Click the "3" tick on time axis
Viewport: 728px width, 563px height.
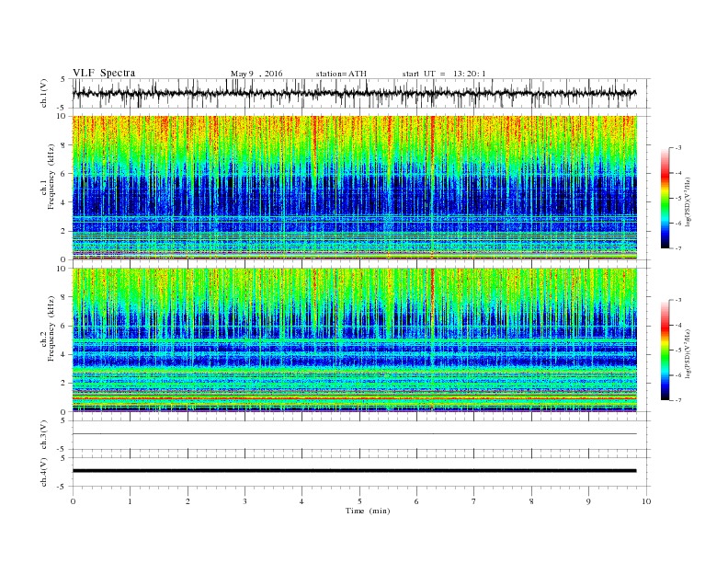[x=245, y=501]
